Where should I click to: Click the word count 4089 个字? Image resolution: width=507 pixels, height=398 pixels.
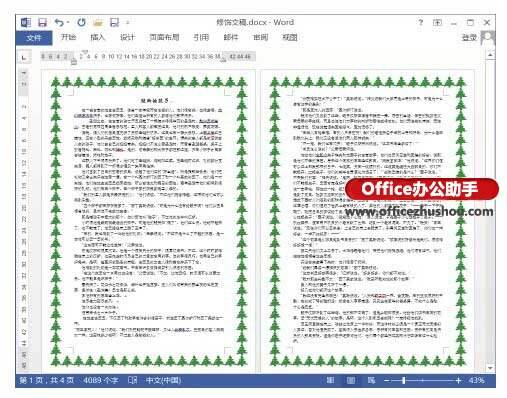pos(101,380)
